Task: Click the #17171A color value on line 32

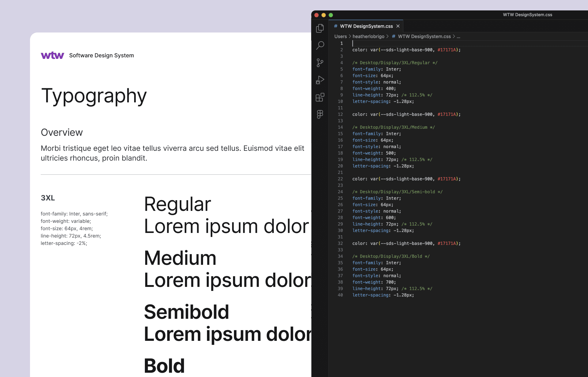Action: [x=447, y=243]
